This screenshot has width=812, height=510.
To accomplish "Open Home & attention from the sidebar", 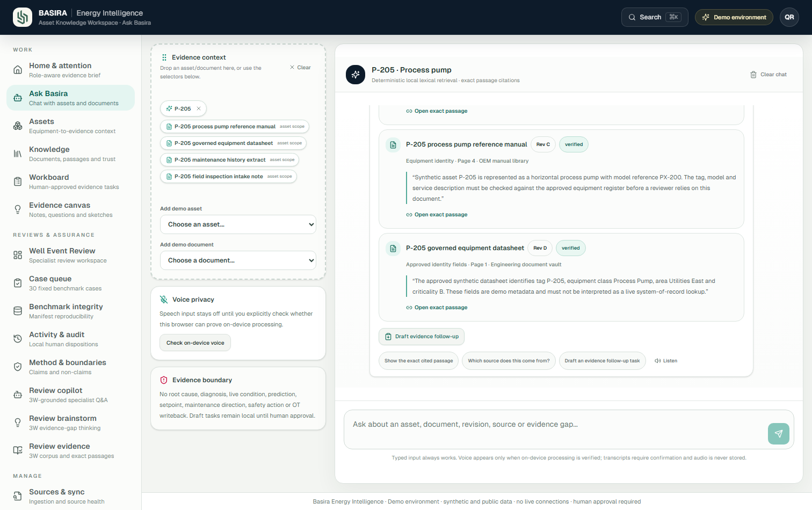I will point(70,70).
